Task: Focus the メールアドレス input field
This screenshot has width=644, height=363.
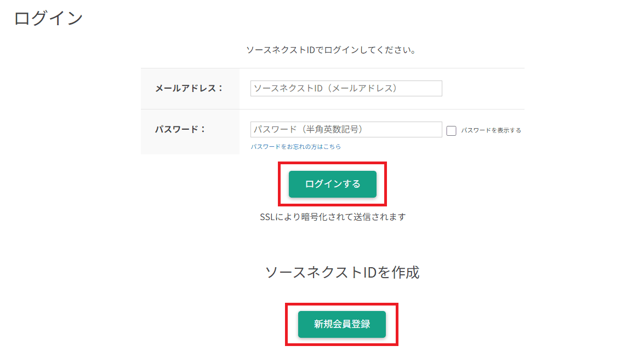Action: (346, 88)
